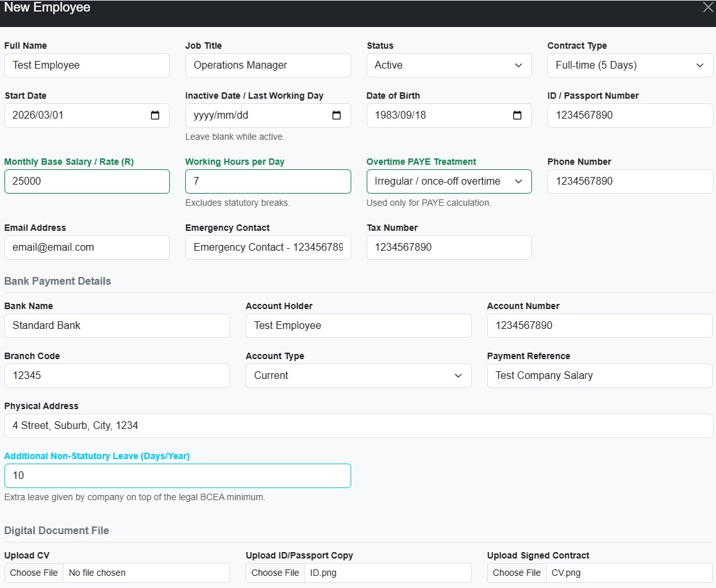Open the Contract Type dropdown
The width and height of the screenshot is (716, 588).
point(630,65)
